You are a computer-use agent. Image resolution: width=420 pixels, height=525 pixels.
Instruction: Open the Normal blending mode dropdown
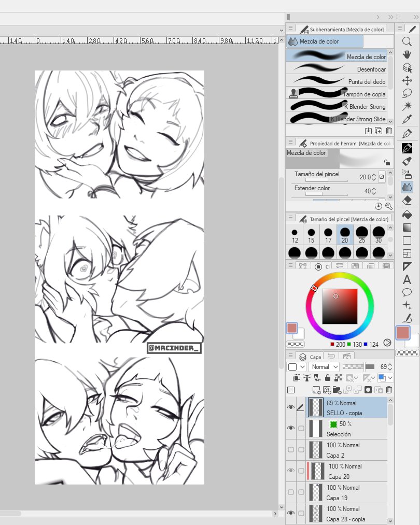(x=324, y=367)
